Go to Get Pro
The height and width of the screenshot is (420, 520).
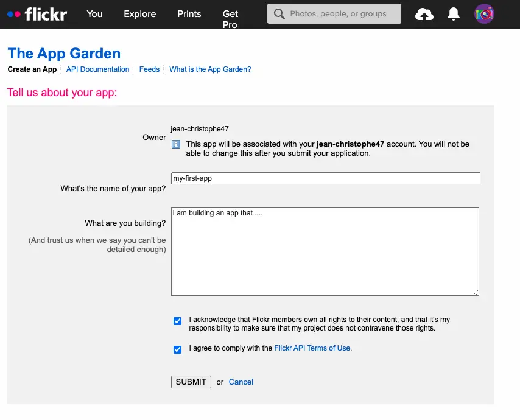click(x=230, y=19)
